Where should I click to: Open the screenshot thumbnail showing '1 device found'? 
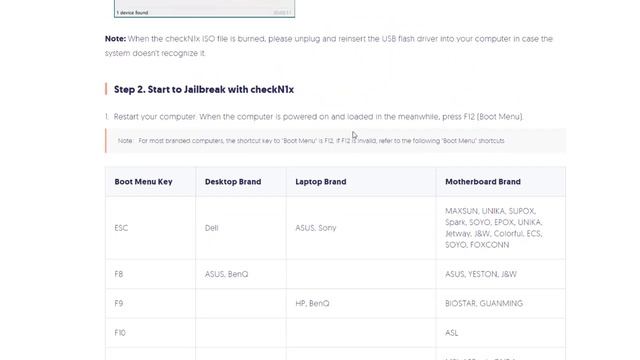[x=204, y=9]
